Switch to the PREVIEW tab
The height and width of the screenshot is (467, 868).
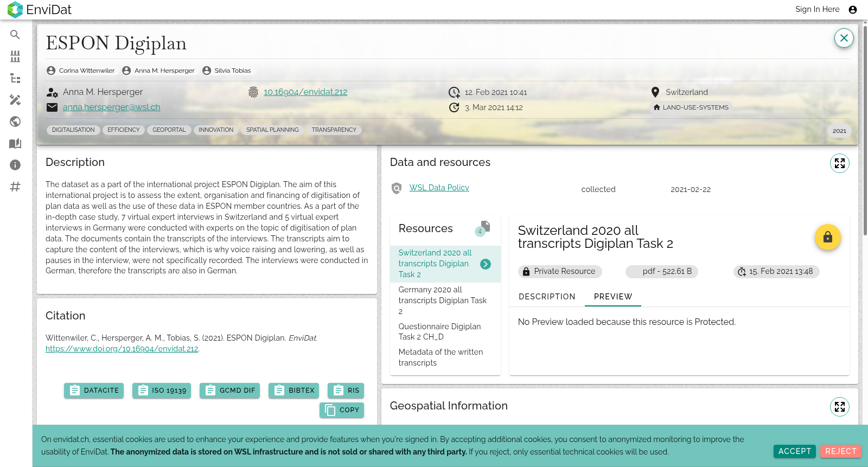613,297
